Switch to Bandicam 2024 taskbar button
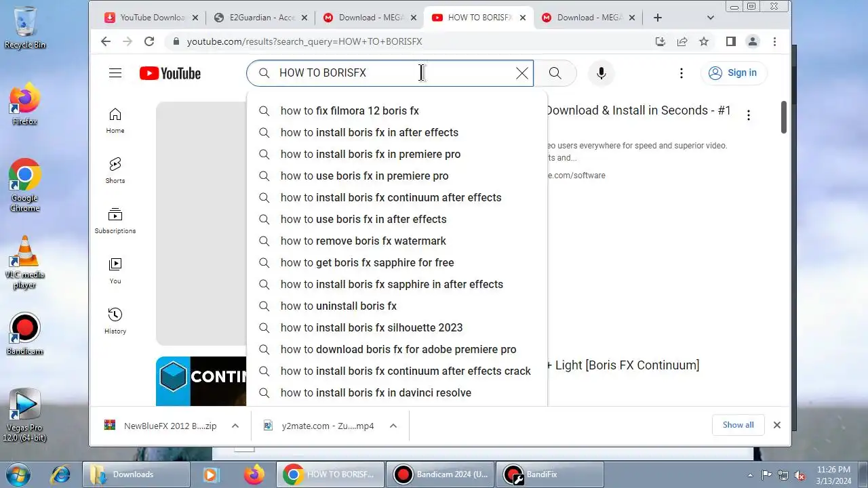Viewport: 868px width, 488px height. tap(439, 474)
